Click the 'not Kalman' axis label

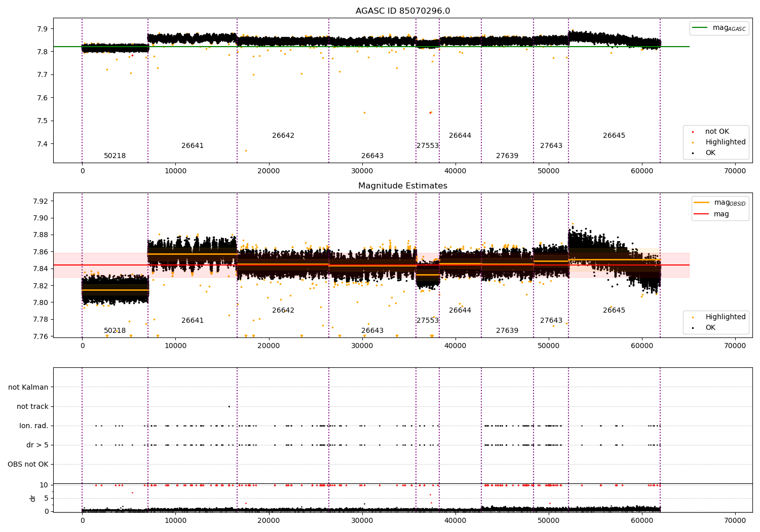coord(28,388)
